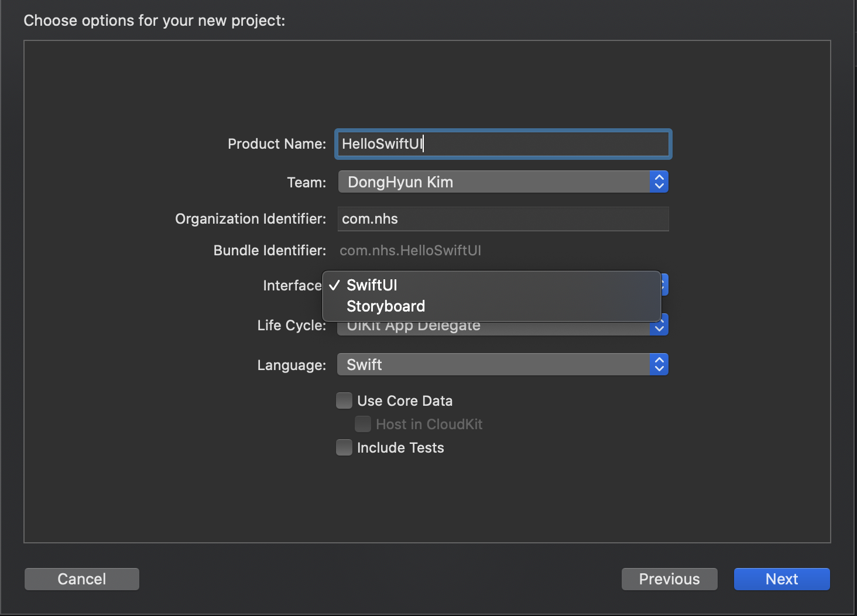857x616 pixels.
Task: Check the Host in CloudKit box
Action: [363, 424]
